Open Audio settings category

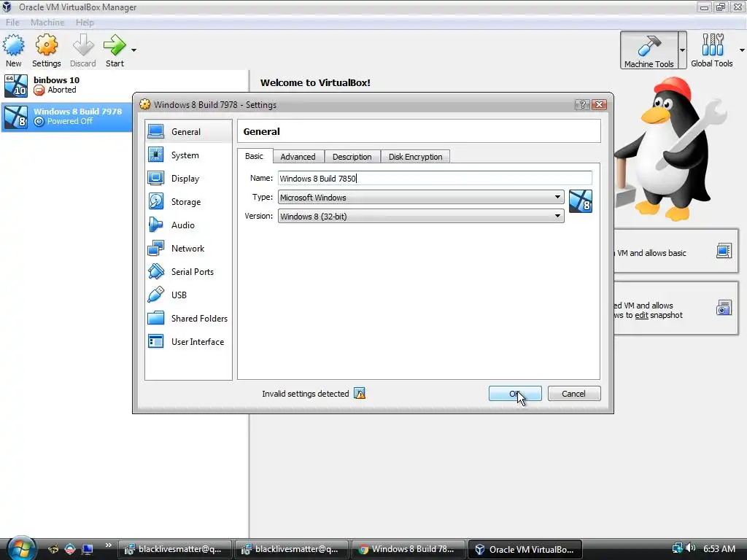point(188,225)
